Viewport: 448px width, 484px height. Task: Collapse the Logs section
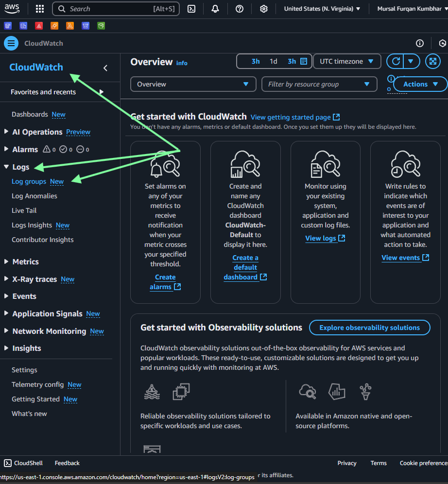click(6, 167)
